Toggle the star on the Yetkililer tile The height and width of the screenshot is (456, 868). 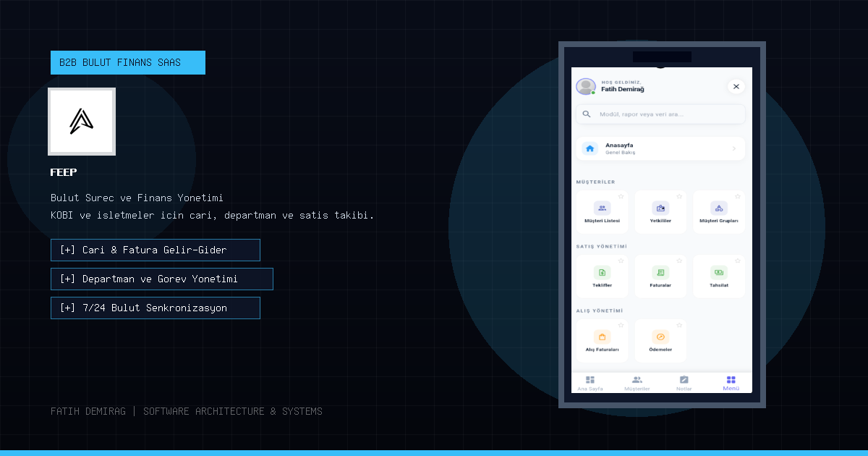[679, 196]
